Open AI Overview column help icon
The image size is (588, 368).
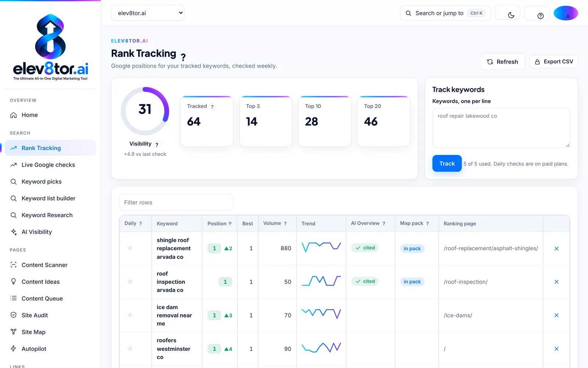384,223
